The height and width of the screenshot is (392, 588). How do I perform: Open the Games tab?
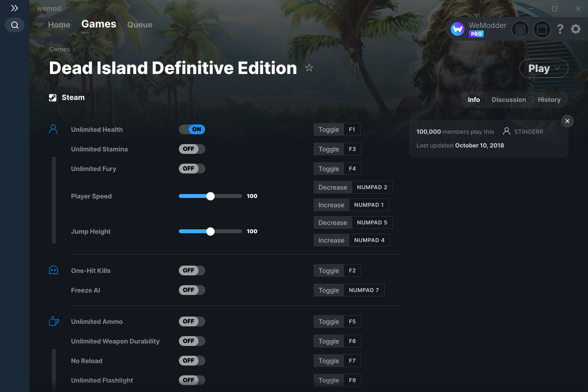tap(99, 24)
